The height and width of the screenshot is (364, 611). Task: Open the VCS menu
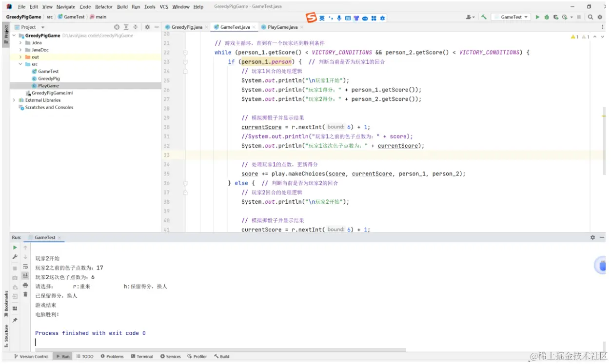[164, 7]
